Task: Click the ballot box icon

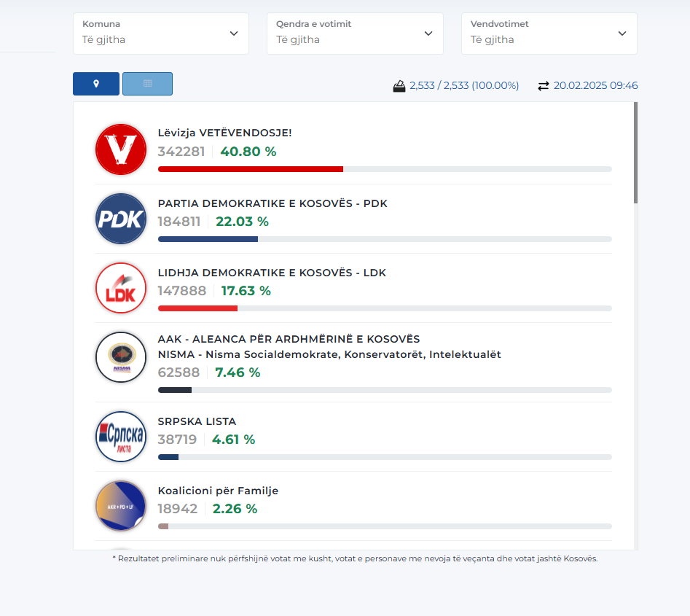Action: point(399,86)
